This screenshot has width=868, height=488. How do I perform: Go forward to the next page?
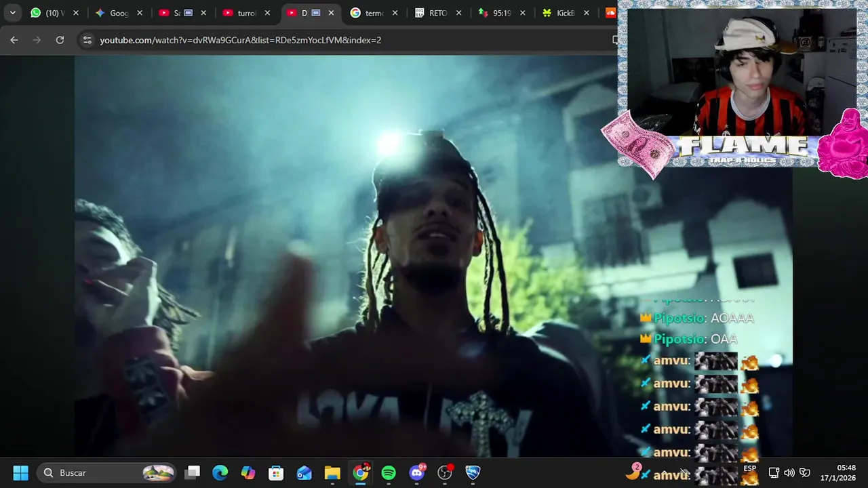(x=37, y=40)
